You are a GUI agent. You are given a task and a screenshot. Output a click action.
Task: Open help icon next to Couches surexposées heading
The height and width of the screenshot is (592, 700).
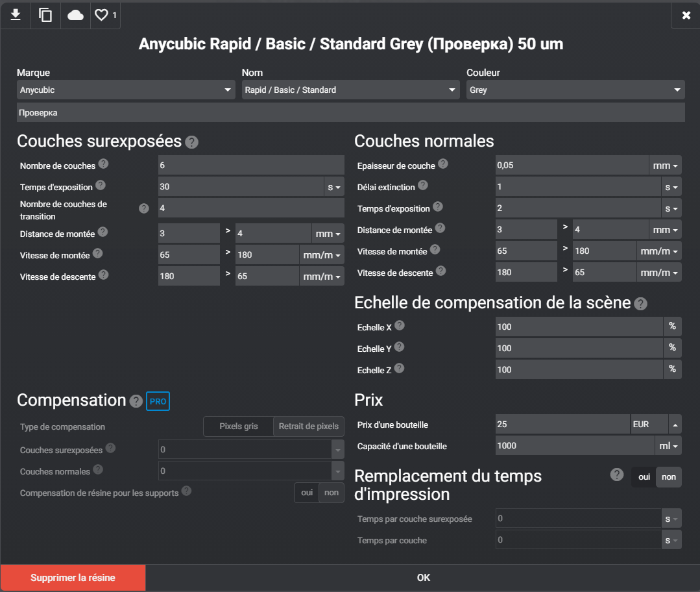point(191,142)
